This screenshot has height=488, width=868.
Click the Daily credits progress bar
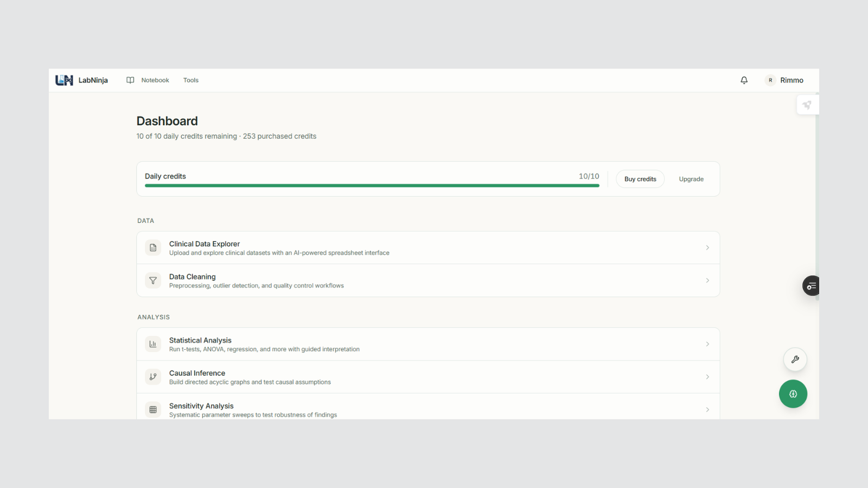pyautogui.click(x=372, y=185)
